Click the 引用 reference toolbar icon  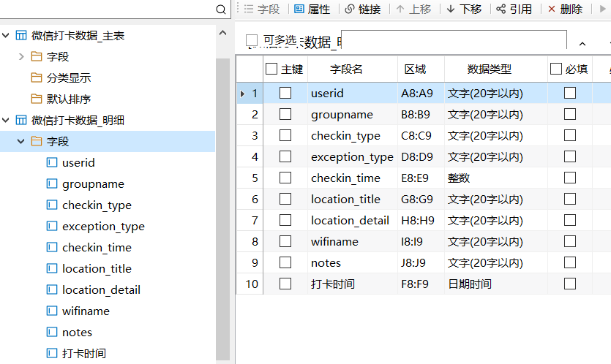[x=501, y=10]
